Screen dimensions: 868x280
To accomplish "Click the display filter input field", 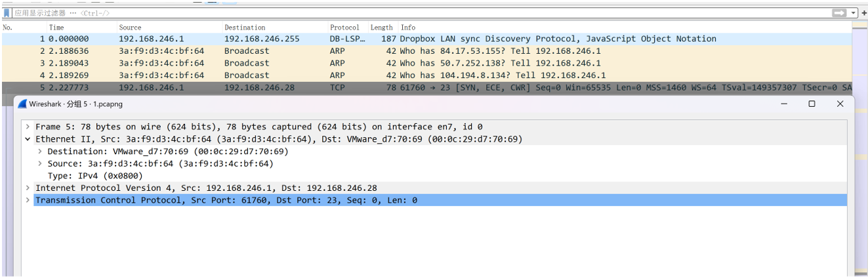I will tap(420, 13).
